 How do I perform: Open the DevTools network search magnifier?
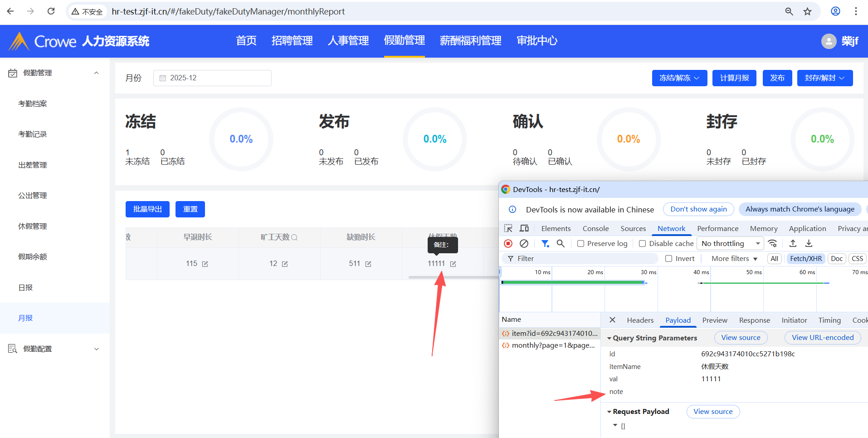point(561,244)
